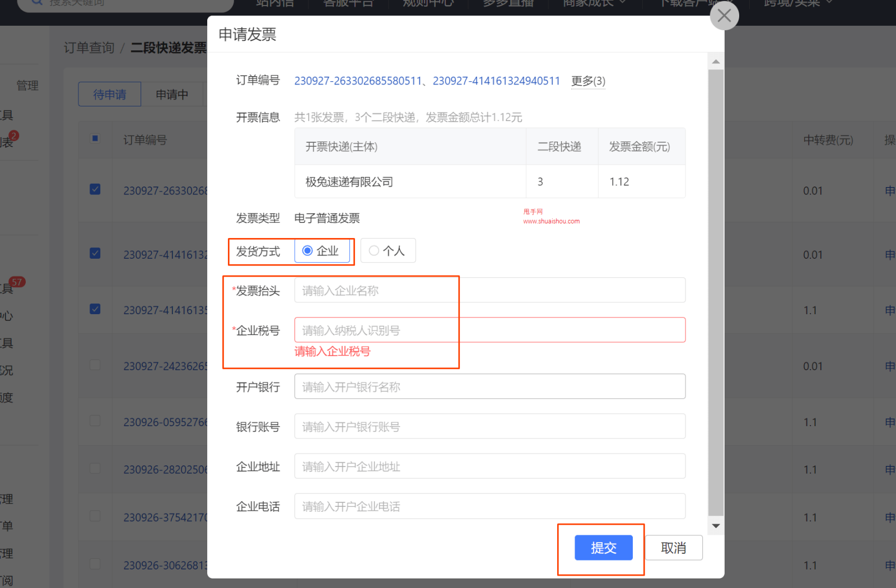Click the dialog scrollbar up arrow
Screen dimensions: 896x588
click(716, 61)
